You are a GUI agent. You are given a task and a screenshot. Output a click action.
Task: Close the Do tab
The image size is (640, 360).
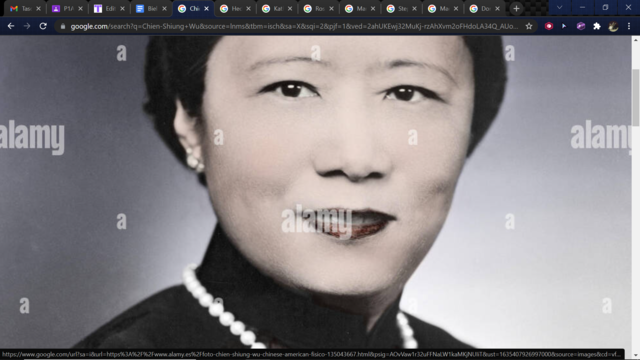point(498,9)
